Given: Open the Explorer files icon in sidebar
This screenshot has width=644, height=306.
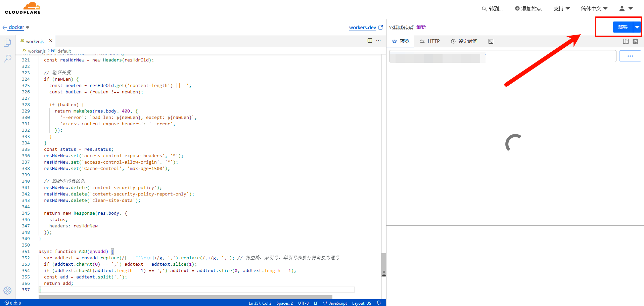Looking at the screenshot, I should (7, 43).
